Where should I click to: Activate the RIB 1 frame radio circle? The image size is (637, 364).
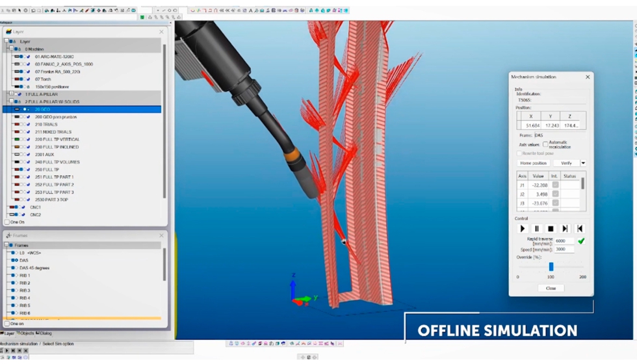pos(17,276)
